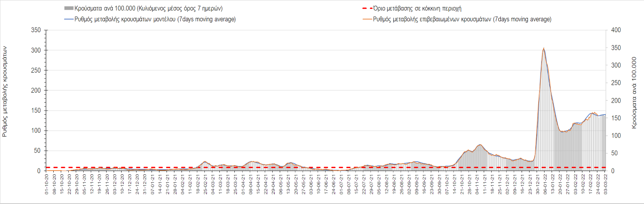Click the red dashed legend line marker
Viewport: 644px width, 204px height.
(367, 8)
